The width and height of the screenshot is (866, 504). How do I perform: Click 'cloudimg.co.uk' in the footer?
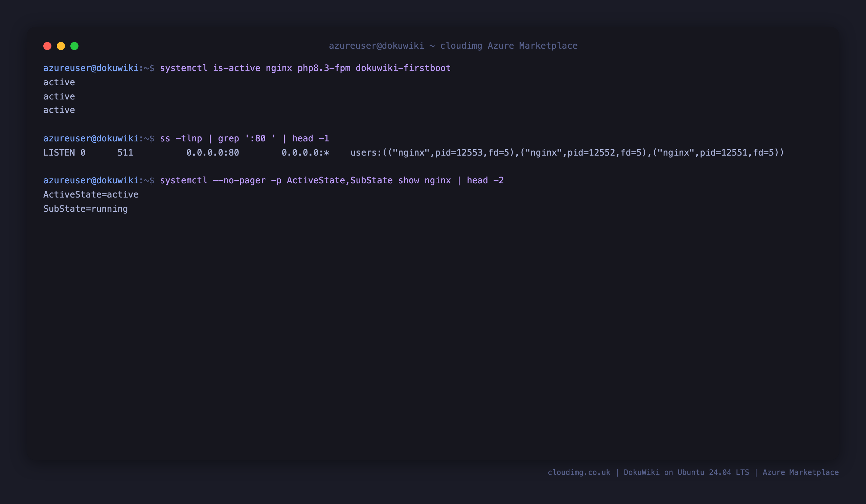tap(579, 473)
